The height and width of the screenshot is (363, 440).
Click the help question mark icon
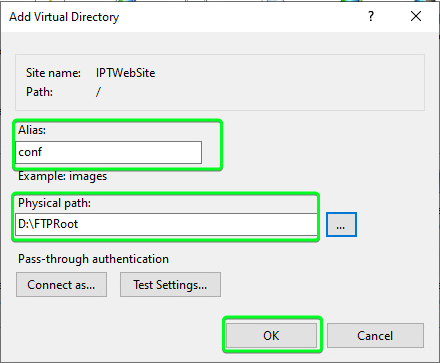click(371, 16)
